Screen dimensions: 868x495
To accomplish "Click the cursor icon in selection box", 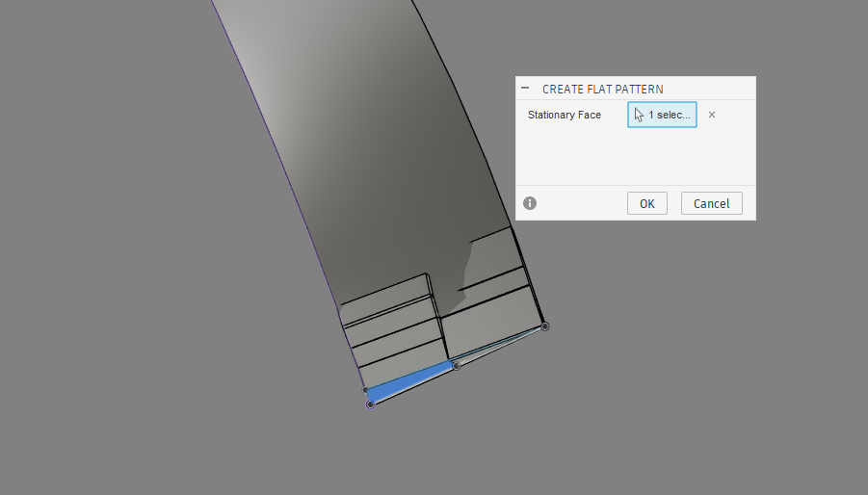I will 639,115.
